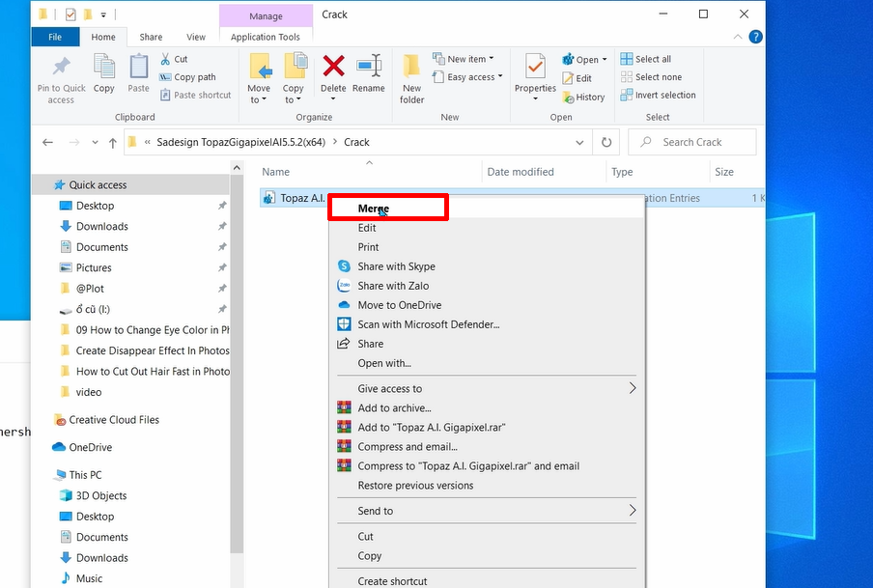This screenshot has height=588, width=873.
Task: Choose Share with Skype in context menu
Action: pyautogui.click(x=487, y=266)
